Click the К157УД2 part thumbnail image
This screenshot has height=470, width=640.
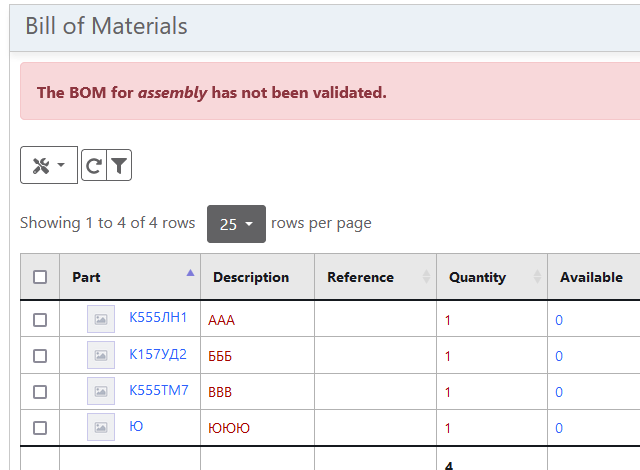(x=101, y=355)
